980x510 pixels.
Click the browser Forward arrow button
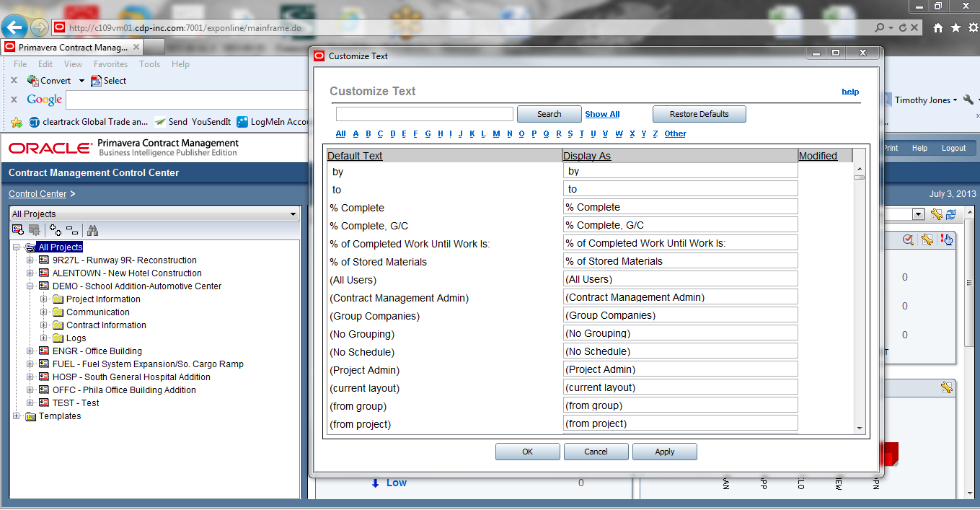[x=39, y=28]
